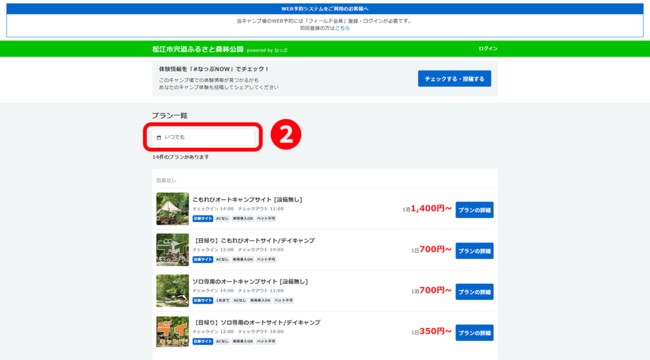Screen dimensions: 650x360
Task: Click thumbnail of ソロ専用のオートキャンプサイト plan
Action: tap(172, 291)
